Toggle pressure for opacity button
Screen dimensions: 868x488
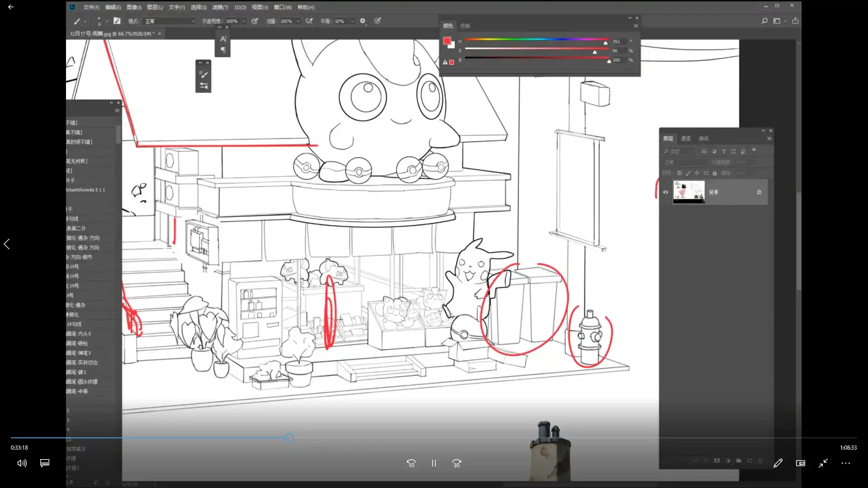[x=255, y=21]
